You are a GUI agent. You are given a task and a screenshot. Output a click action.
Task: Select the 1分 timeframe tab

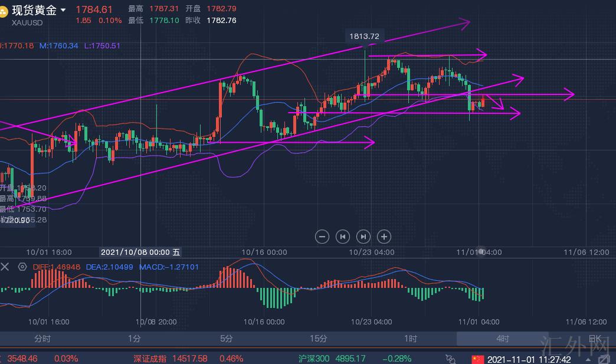(x=135, y=339)
